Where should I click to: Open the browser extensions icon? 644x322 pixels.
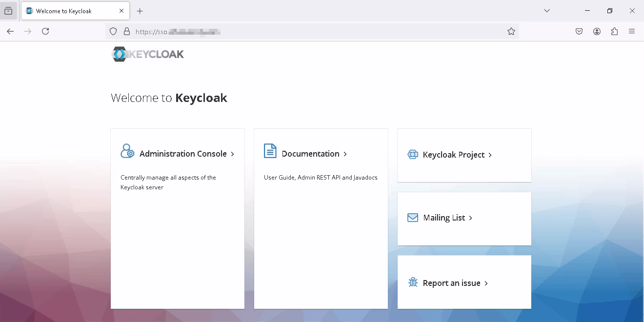tap(614, 31)
